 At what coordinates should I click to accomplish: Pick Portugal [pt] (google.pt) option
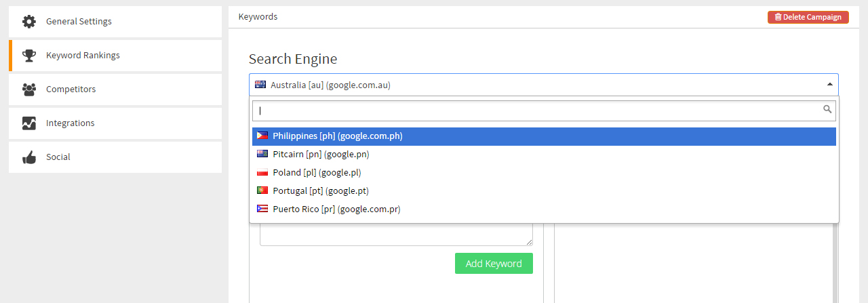point(321,191)
